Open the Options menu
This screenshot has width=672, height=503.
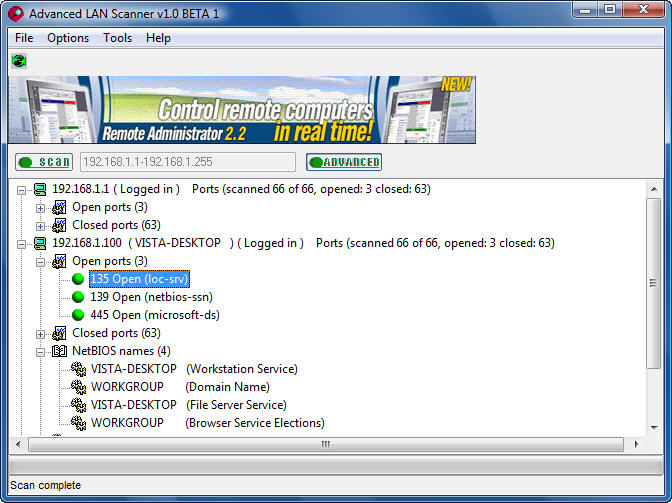pyautogui.click(x=68, y=38)
